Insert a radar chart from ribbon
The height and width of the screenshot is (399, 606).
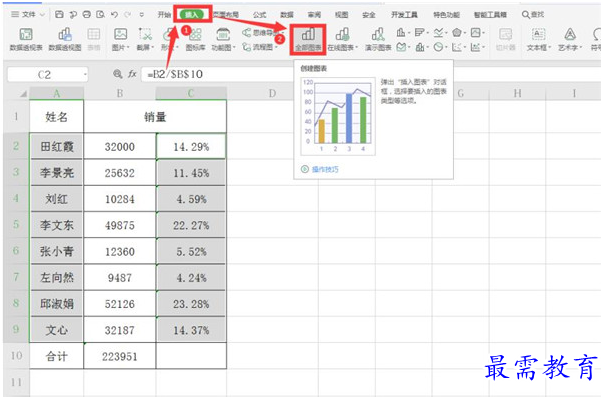point(458,32)
